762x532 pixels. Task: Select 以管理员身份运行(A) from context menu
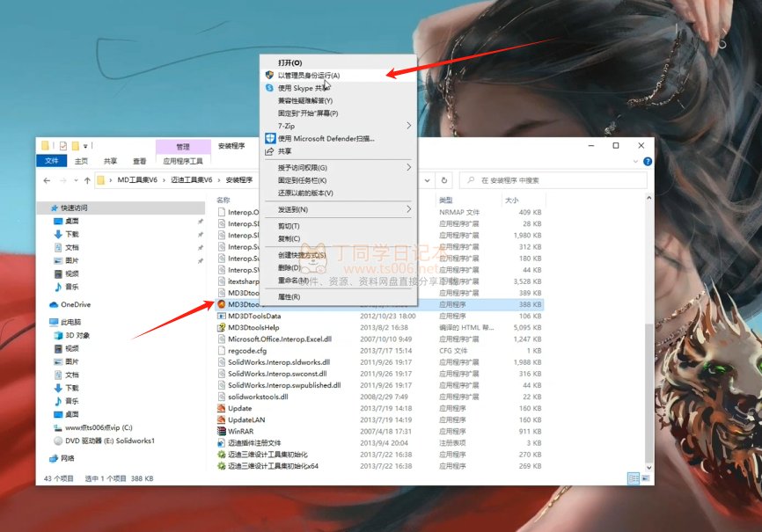308,76
